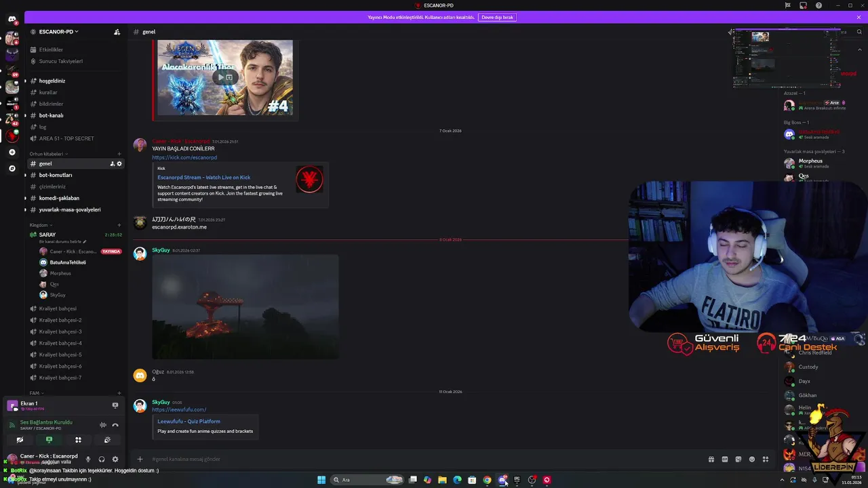Open Ieewufufu - Quiz Platform embed title

189,422
